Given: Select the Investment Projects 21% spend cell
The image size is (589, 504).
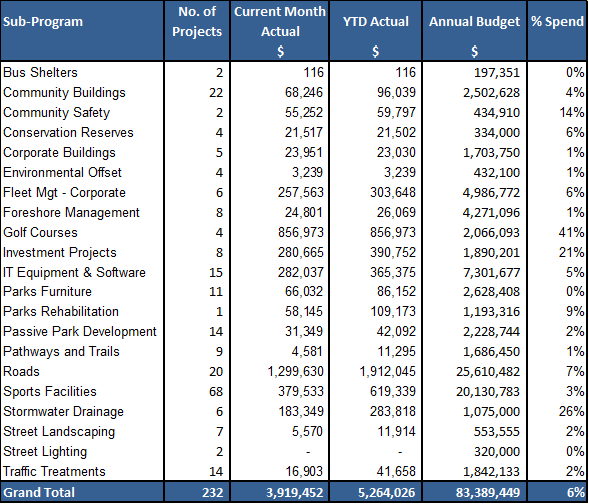Looking at the screenshot, I should 571,252.
